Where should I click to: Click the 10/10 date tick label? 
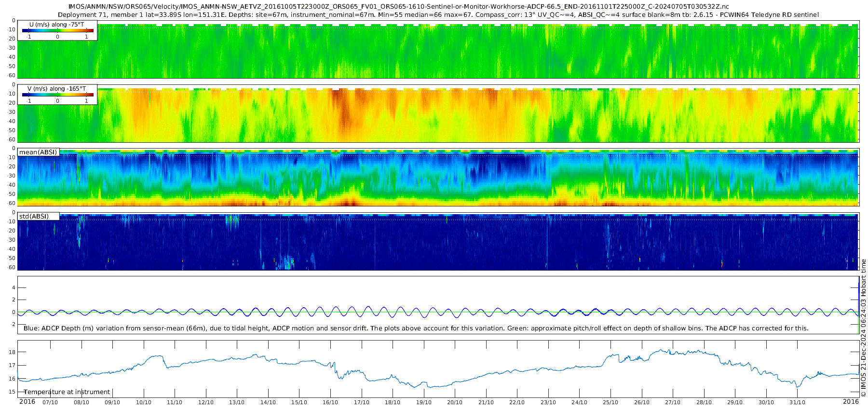[144, 402]
